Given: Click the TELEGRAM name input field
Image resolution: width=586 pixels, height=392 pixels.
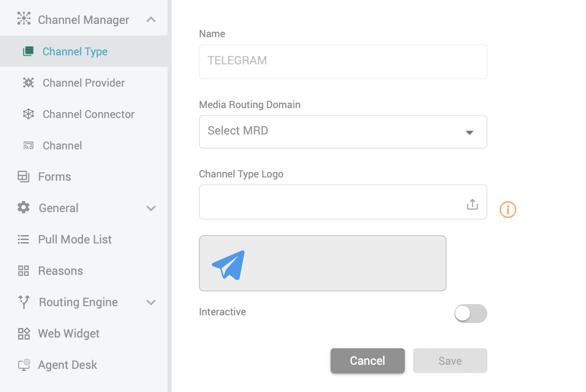Looking at the screenshot, I should click(x=343, y=61).
